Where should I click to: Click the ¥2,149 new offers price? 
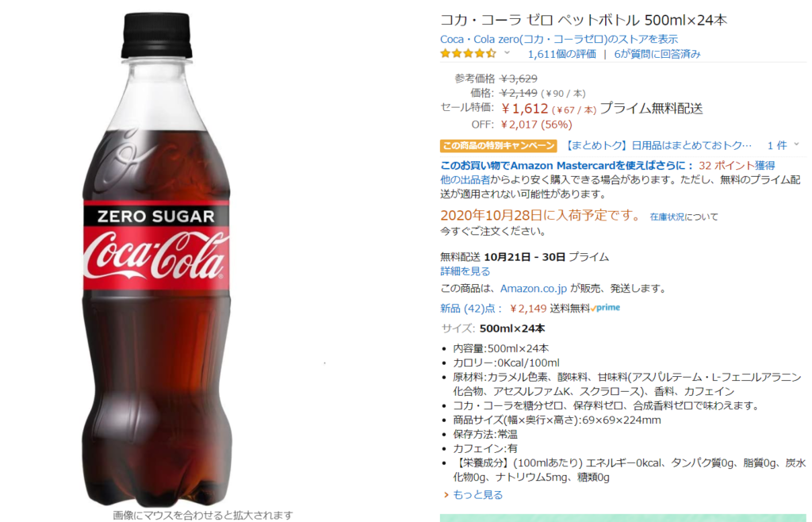[x=527, y=309]
